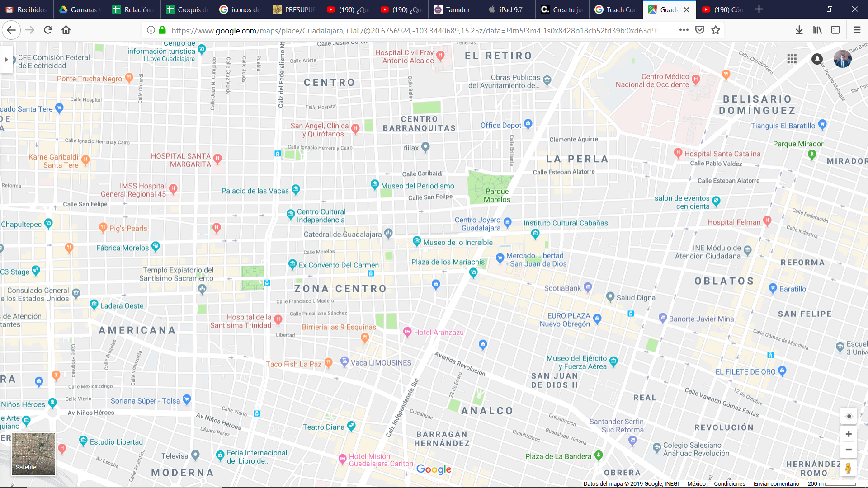This screenshot has height=488, width=868.
Task: Select the Mercado Libertad pin
Action: [x=500, y=258]
